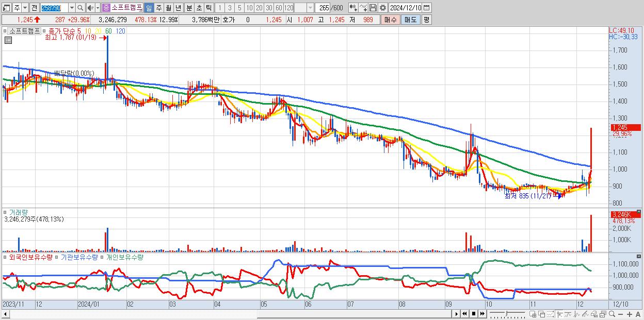
Task: Click the 전 button
Action: point(34,8)
